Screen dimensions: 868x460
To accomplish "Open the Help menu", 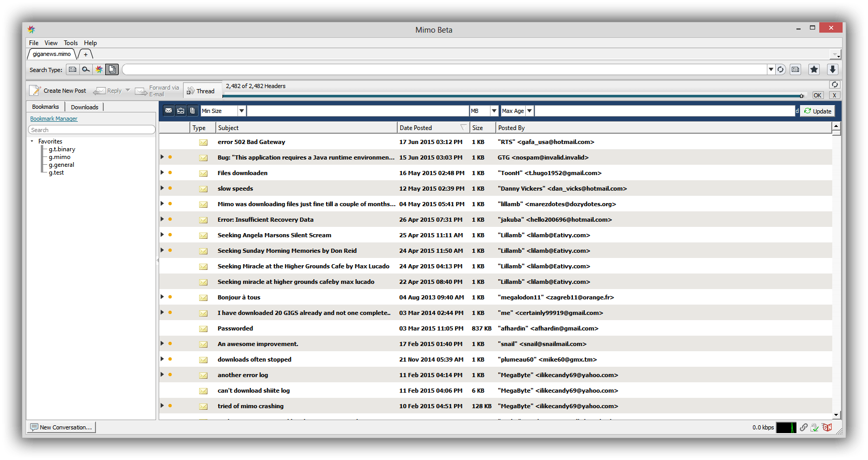I will point(90,43).
